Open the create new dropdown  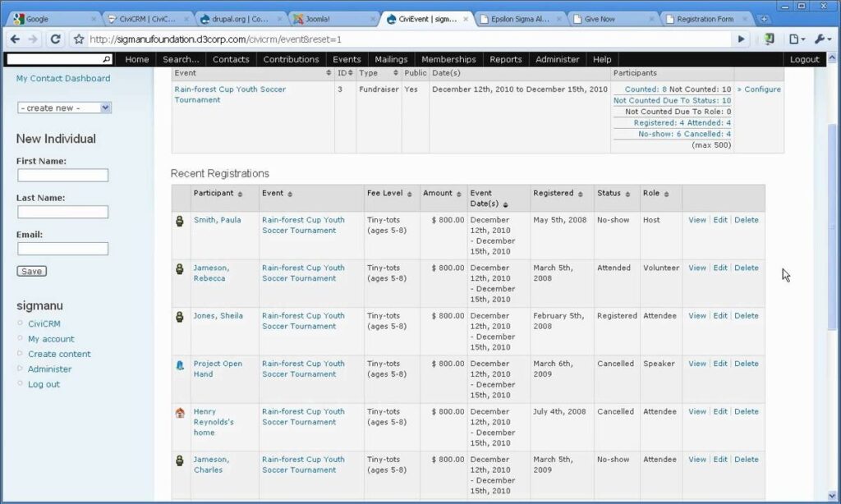coord(62,108)
